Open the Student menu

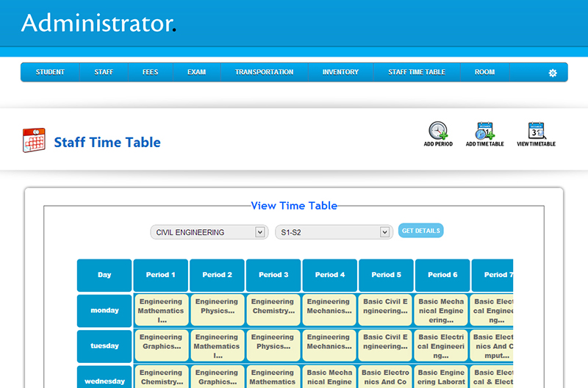pos(50,72)
